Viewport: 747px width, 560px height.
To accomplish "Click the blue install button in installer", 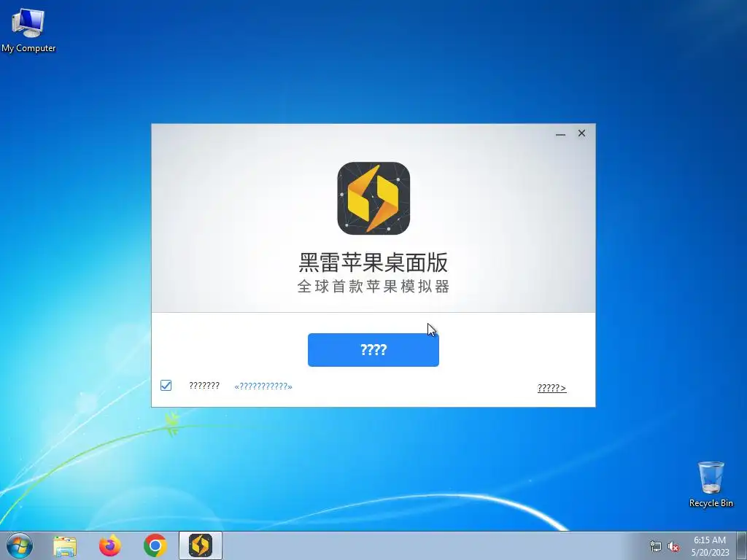I will (373, 350).
